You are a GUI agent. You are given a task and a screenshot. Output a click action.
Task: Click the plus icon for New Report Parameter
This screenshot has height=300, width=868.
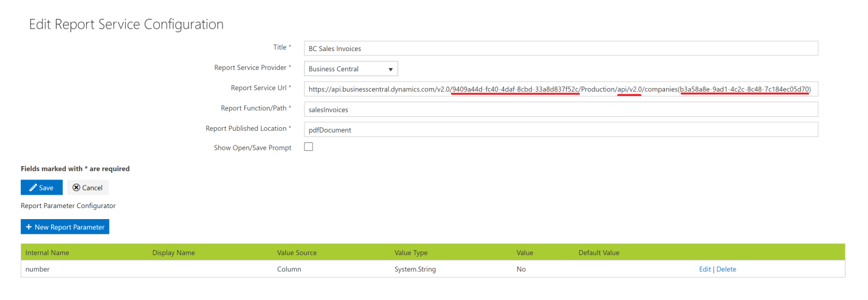29,227
